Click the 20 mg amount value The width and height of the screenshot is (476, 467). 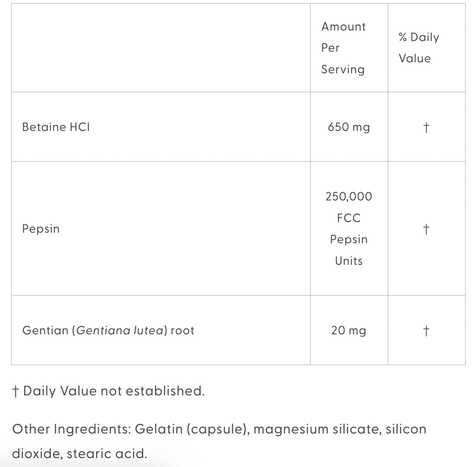pyautogui.click(x=349, y=331)
